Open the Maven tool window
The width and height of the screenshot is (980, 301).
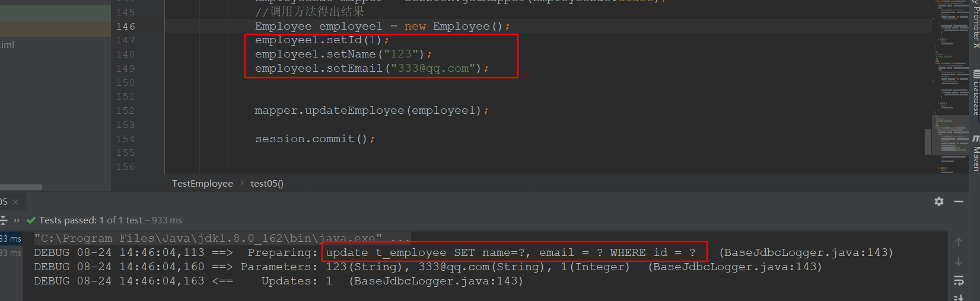point(976,153)
